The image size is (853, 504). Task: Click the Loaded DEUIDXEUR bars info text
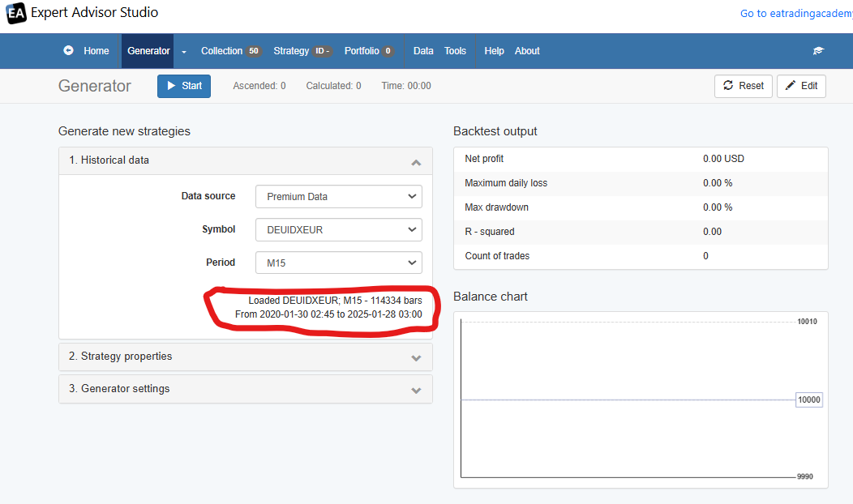[335, 301]
